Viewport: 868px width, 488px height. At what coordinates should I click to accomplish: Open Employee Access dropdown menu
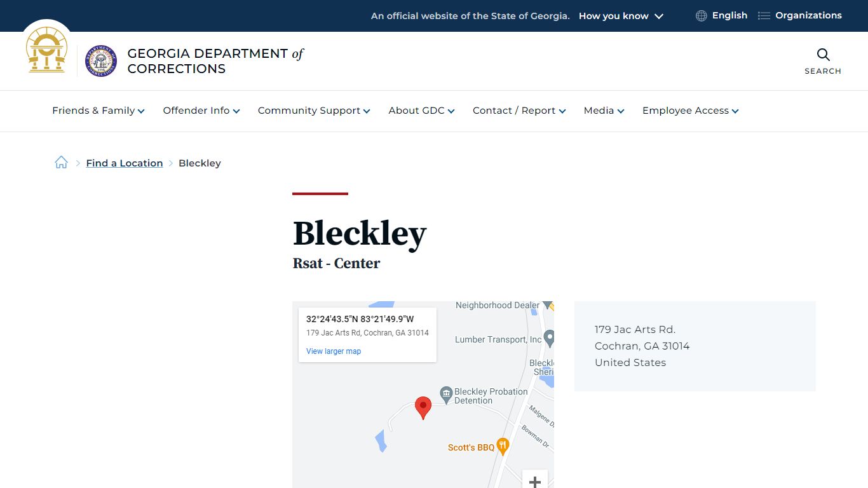[x=691, y=111]
